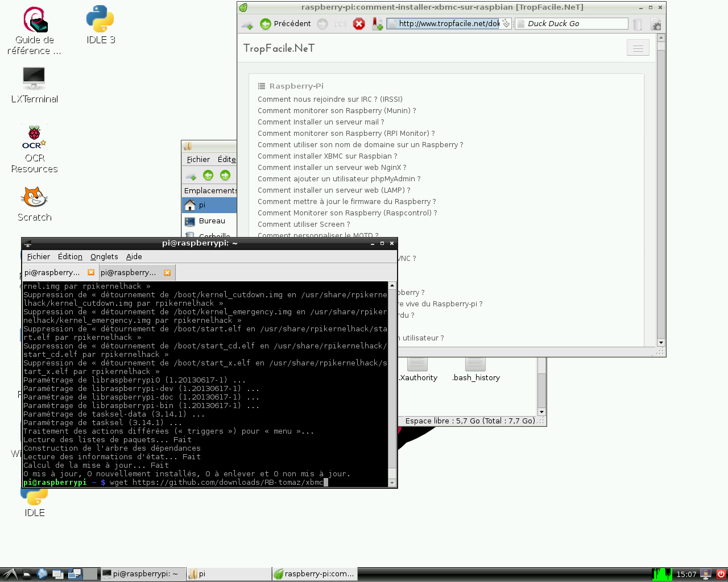Open 'Comment ajouter un utilisateur phpMyAdmin' link
The width and height of the screenshot is (728, 582).
339,179
